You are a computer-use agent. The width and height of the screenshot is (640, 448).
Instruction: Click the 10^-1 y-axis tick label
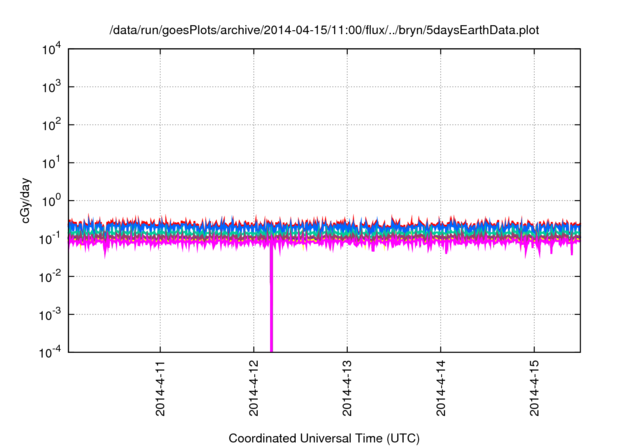click(51, 239)
